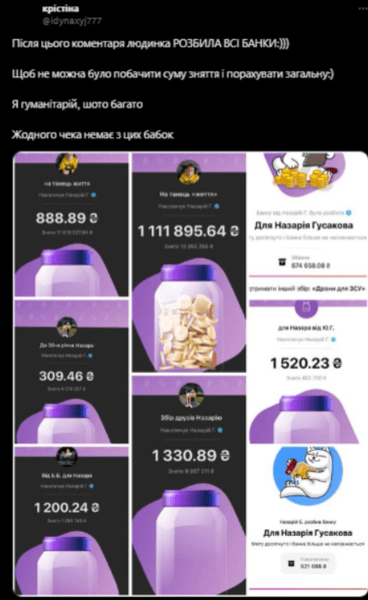Image resolution: width=368 pixels, height=600 pixels.
Task: Click the avatar above the 888.89 amount
Action: 67,163
